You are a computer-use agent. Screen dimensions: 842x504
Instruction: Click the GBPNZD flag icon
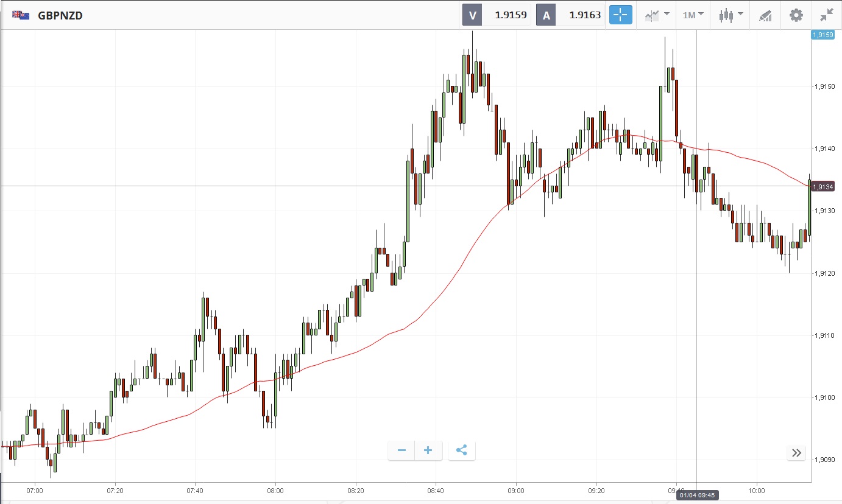click(x=21, y=15)
